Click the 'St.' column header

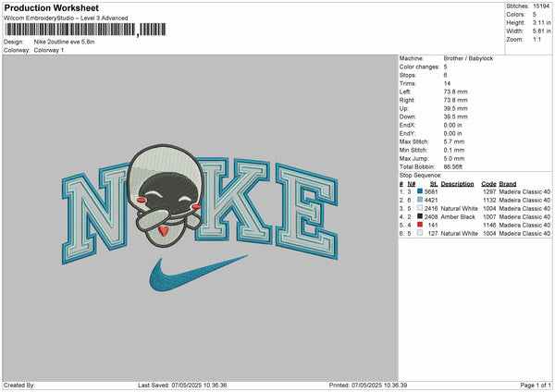point(434,184)
